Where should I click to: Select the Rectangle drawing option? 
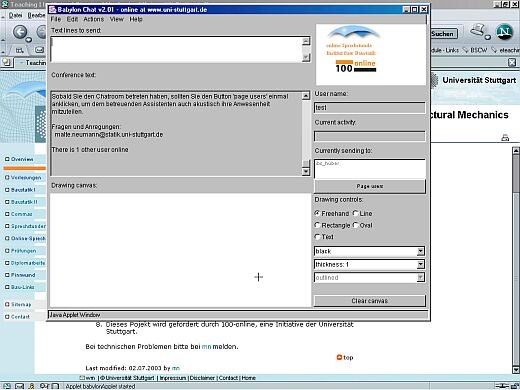(x=317, y=225)
